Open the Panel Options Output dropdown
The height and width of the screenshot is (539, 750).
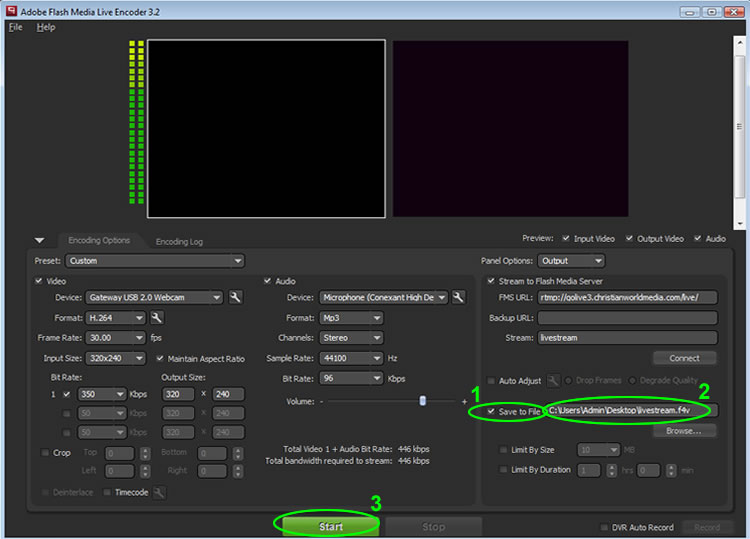point(571,261)
